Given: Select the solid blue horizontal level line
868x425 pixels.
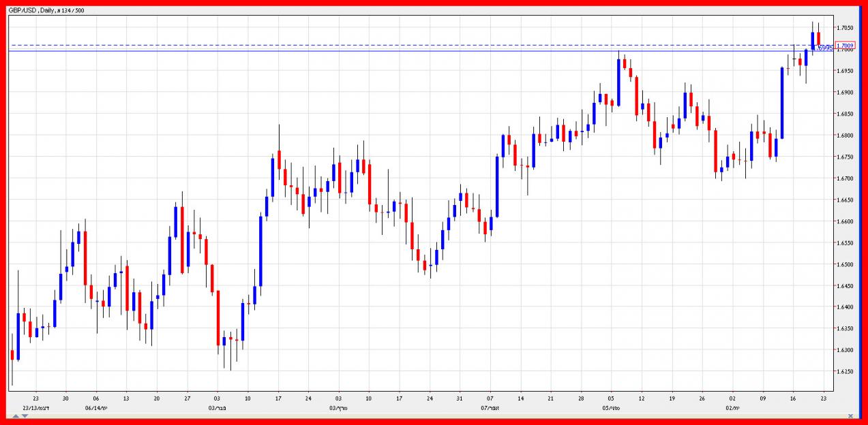Looking at the screenshot, I should (409, 51).
